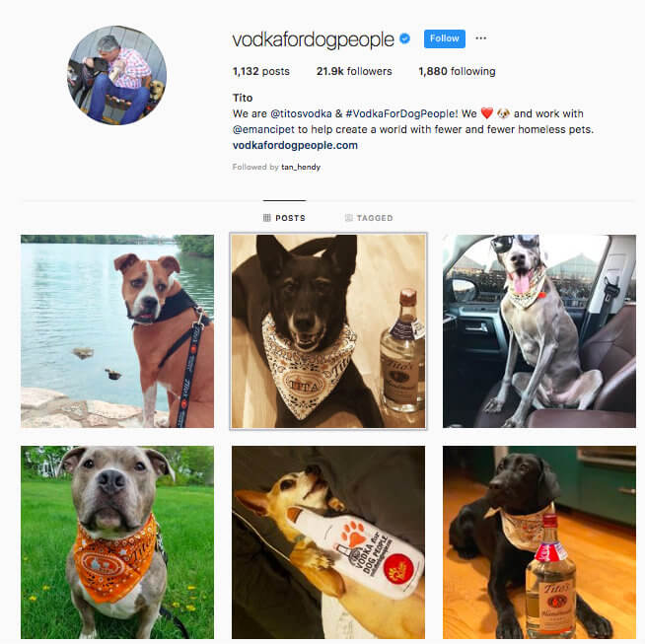Viewport: 645px width, 644px height.
Task: Open post of boxer dog by lake
Action: [117, 331]
